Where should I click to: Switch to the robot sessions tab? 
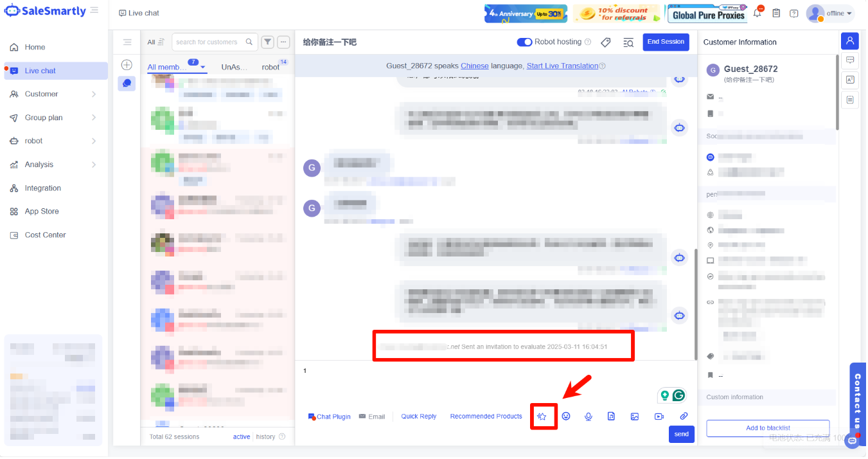(x=270, y=67)
